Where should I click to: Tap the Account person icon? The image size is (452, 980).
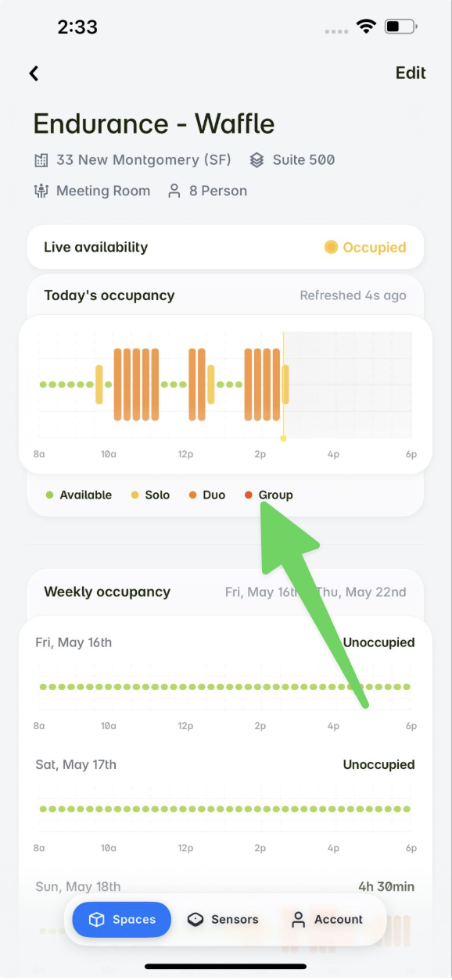click(x=298, y=920)
